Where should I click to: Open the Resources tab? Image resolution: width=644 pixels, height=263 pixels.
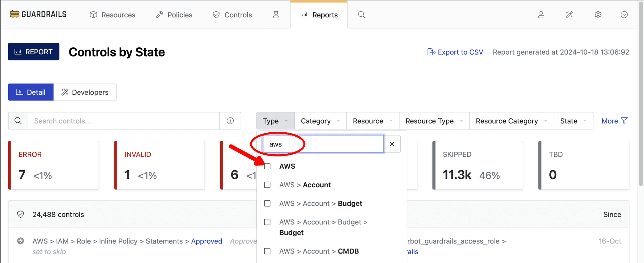112,15
